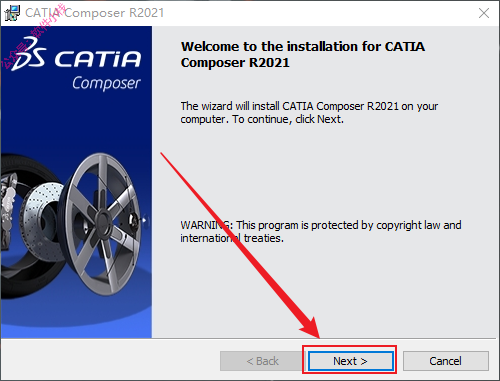This screenshot has height=381, width=500.
Task: Click the Next > button
Action: point(350,361)
